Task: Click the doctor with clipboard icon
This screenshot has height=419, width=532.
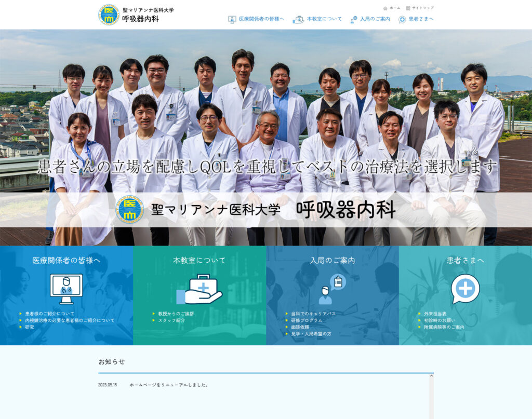Action: pyautogui.click(x=332, y=289)
